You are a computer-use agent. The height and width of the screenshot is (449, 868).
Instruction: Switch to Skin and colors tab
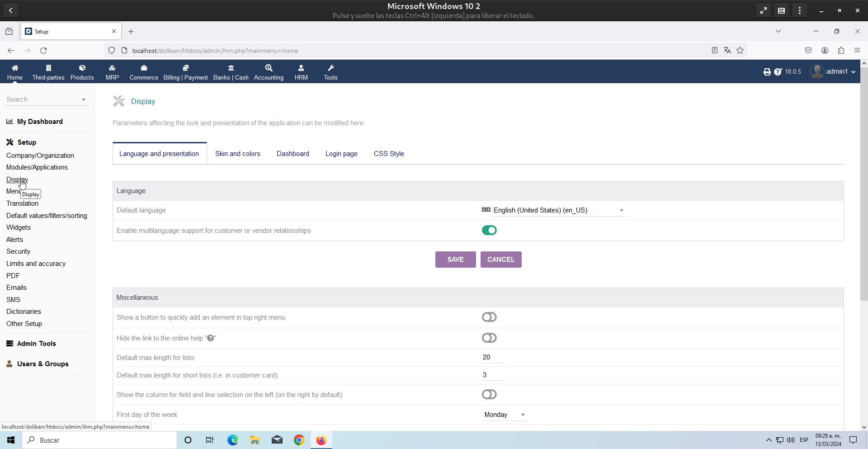coord(237,154)
